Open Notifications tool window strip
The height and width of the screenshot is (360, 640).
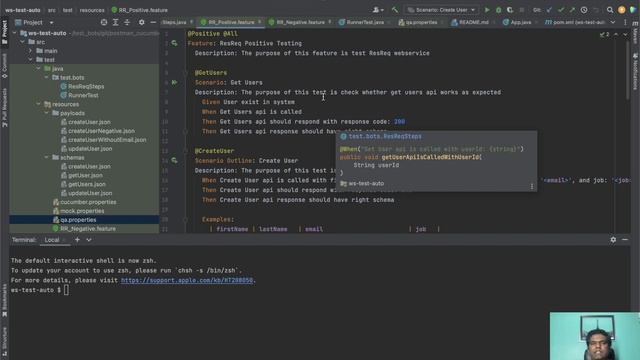pos(635,72)
